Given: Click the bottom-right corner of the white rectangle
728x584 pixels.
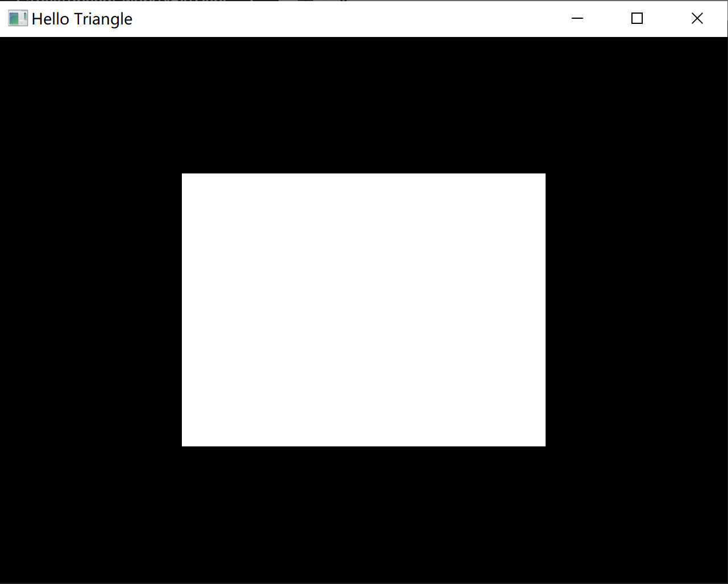Looking at the screenshot, I should pyautogui.click(x=544, y=445).
